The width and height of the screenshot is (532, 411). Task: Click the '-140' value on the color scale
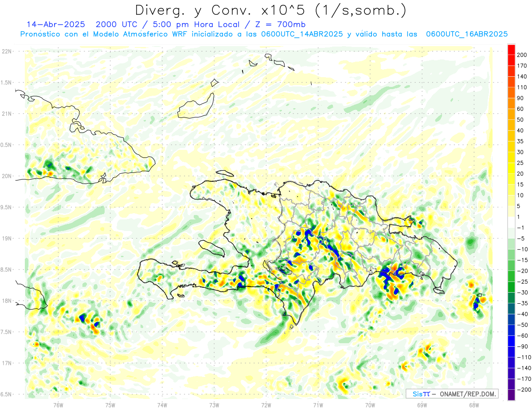(524, 368)
